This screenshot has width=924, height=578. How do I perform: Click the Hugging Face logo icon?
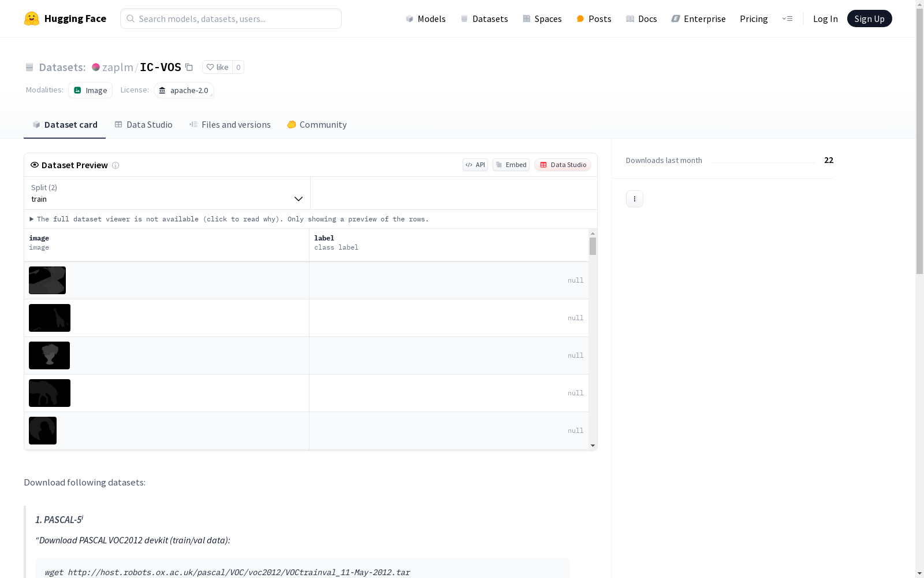pyautogui.click(x=32, y=18)
